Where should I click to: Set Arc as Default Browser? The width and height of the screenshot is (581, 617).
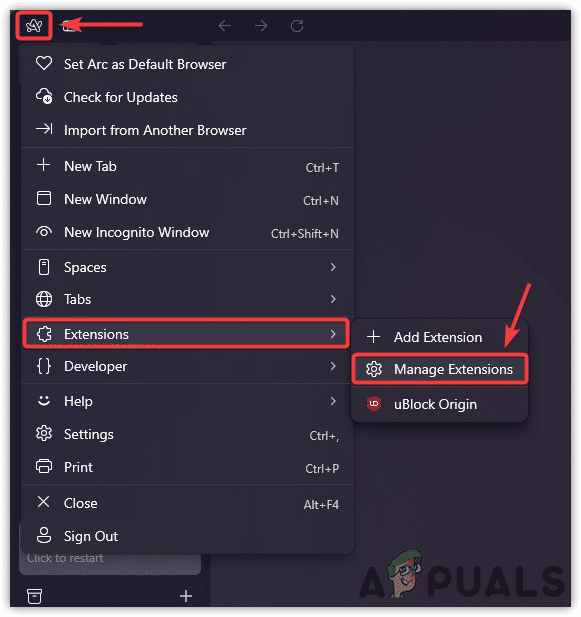coord(187,64)
